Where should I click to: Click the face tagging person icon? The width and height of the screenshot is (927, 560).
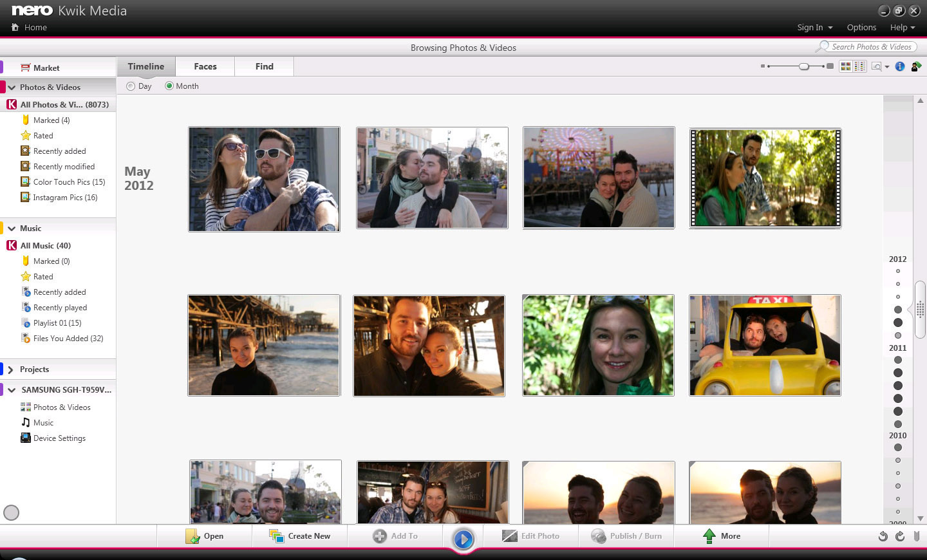tap(915, 66)
